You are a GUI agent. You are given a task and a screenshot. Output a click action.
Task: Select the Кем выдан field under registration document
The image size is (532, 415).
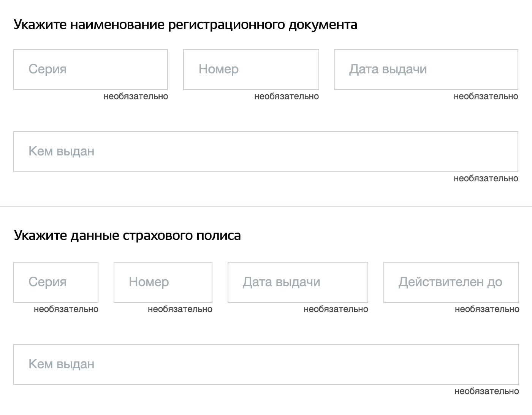(x=266, y=151)
